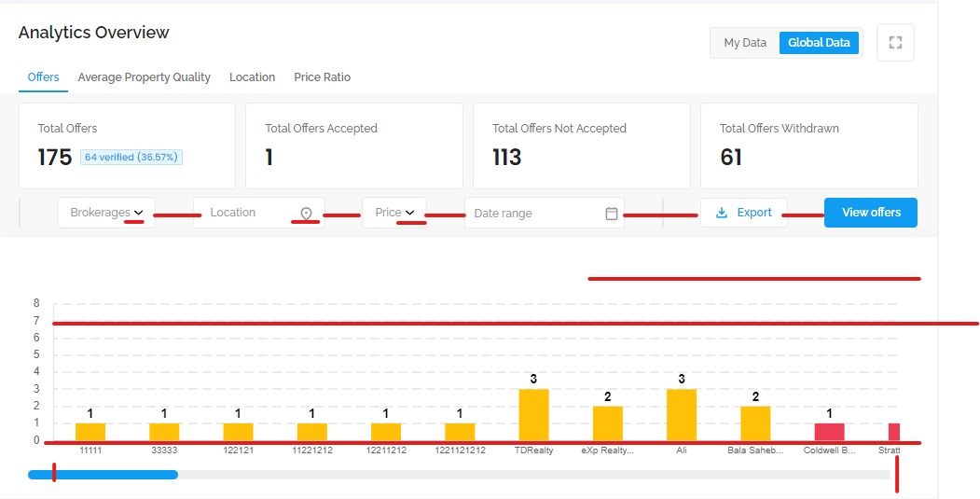Switch to the Price Ratio tab

[322, 76]
